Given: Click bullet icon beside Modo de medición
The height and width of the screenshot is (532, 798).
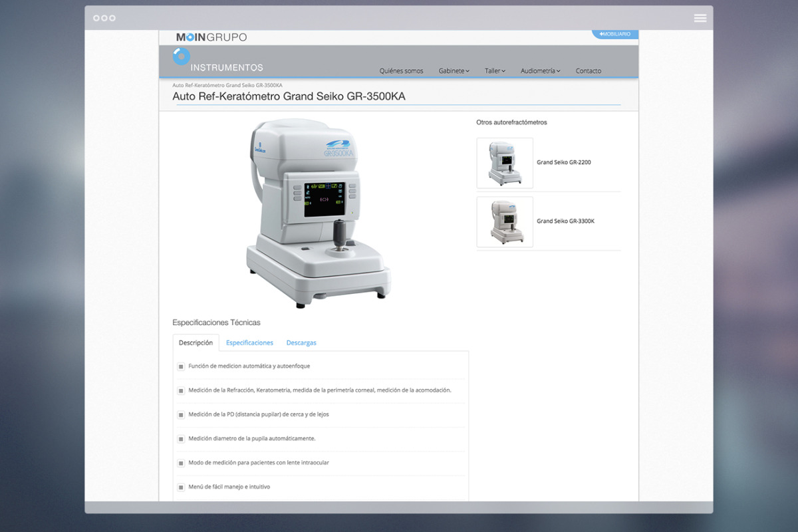Looking at the screenshot, I should point(181,463).
